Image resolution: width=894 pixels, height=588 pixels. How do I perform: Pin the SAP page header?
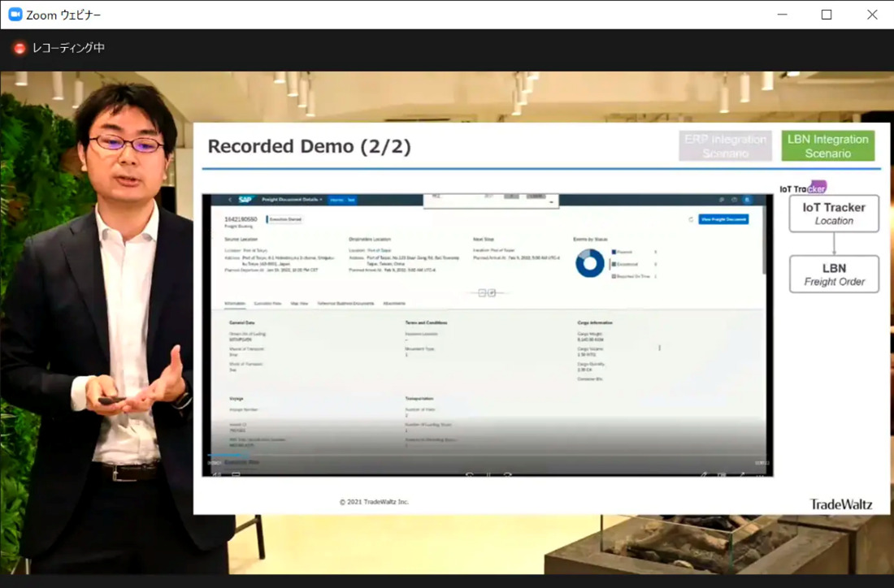[492, 293]
